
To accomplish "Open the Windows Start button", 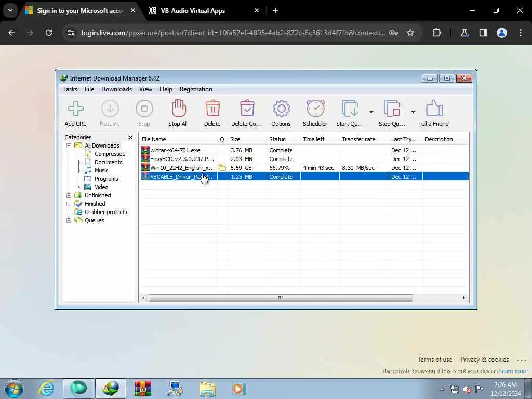I will click(14, 389).
